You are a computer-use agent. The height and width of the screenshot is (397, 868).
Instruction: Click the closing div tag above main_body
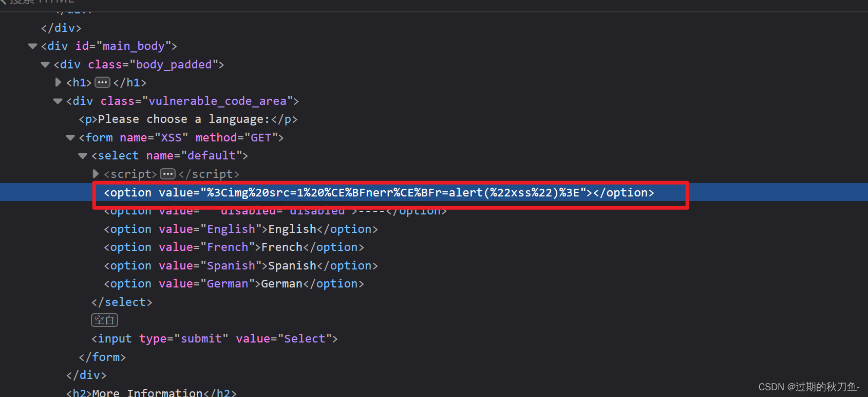pos(61,28)
